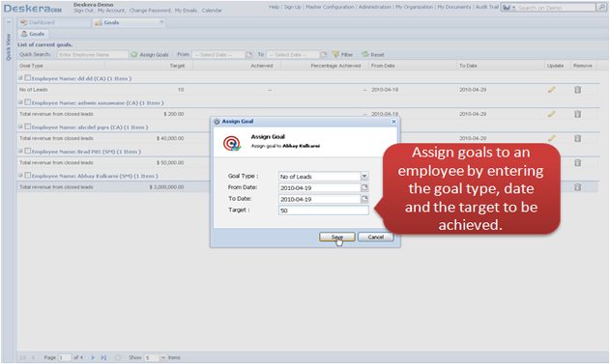Open the Calendar link in header
610x364 pixels.
click(212, 11)
